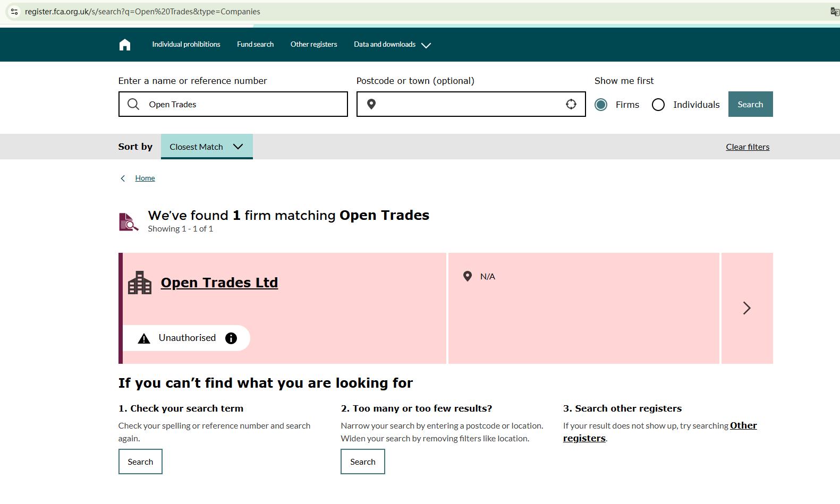840x504 pixels.
Task: Select the Individuals radio button
Action: 658,105
